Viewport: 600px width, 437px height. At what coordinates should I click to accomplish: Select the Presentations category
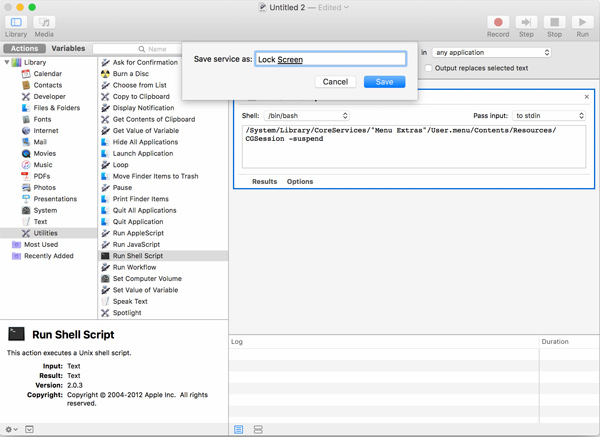click(55, 199)
